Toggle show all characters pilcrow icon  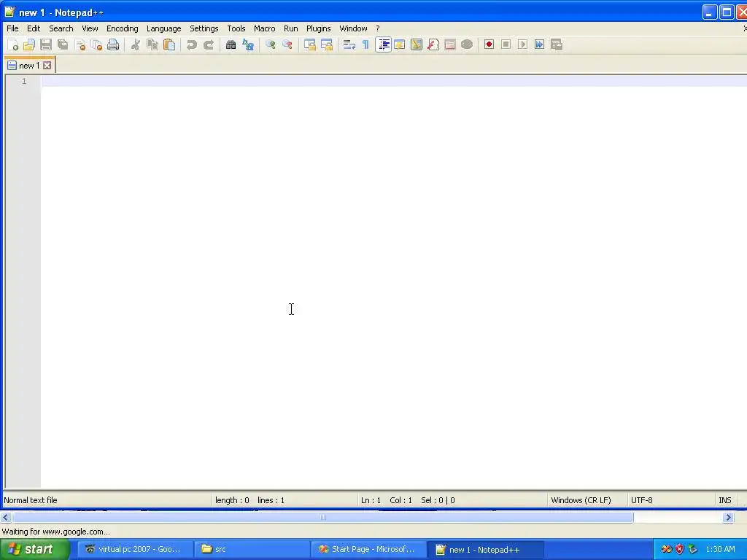[366, 44]
